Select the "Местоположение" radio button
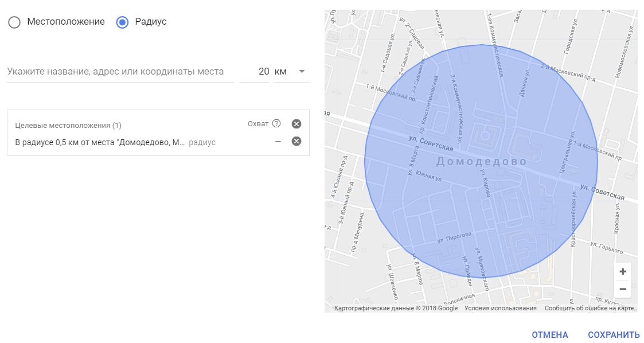This screenshot has height=343, width=644. click(x=14, y=22)
